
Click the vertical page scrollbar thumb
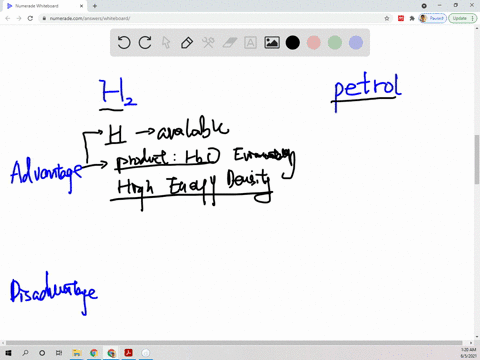tap(477, 159)
